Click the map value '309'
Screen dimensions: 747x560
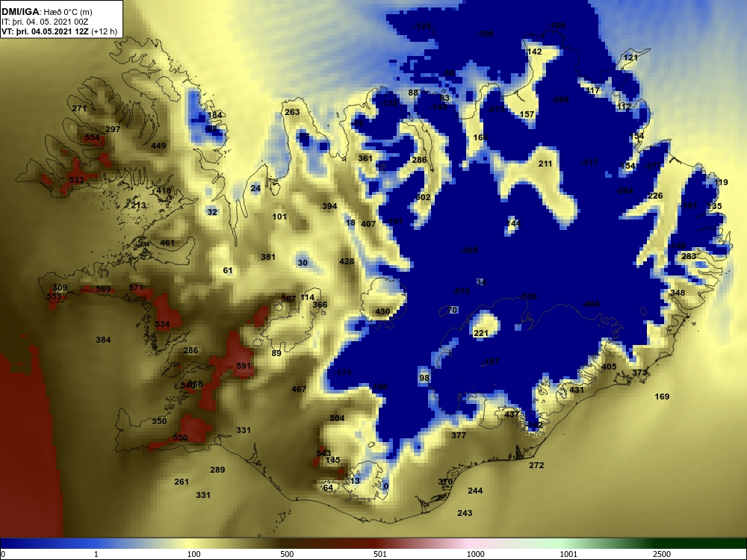(x=60, y=287)
